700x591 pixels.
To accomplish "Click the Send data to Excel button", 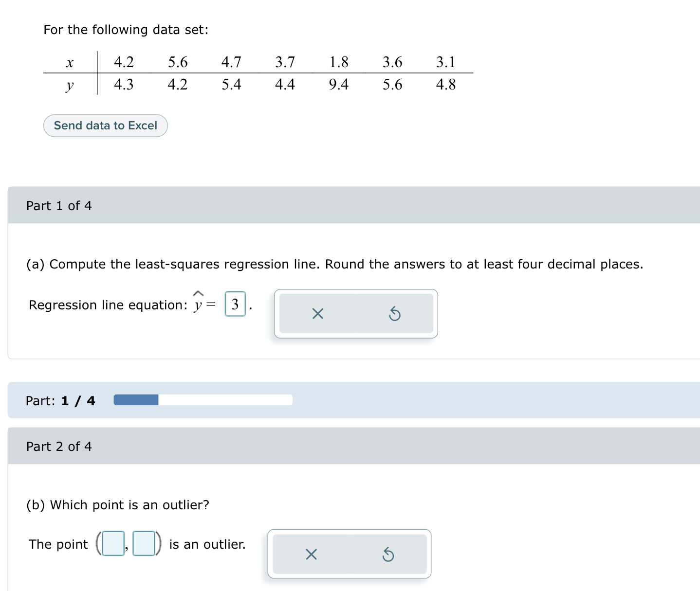I will pyautogui.click(x=105, y=125).
